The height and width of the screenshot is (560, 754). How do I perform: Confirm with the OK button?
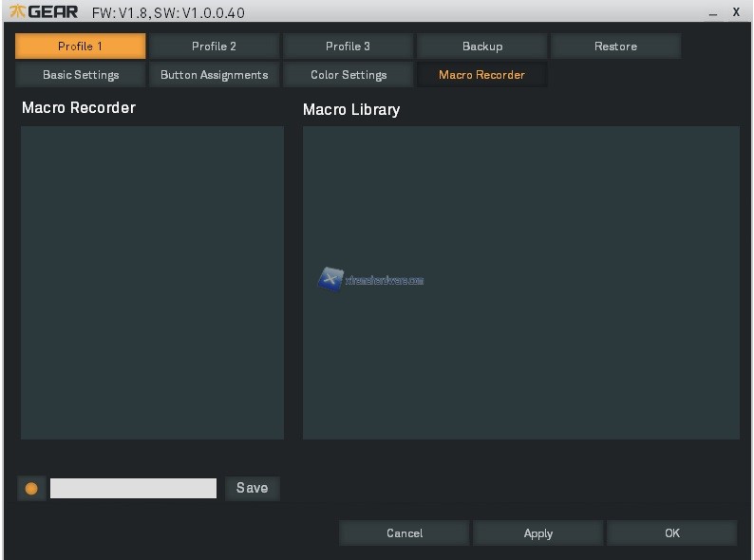click(x=671, y=533)
